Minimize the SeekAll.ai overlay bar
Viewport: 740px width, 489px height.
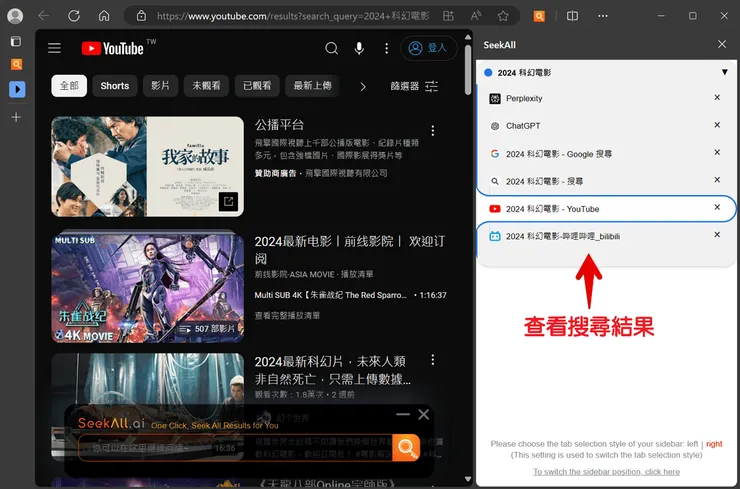[x=403, y=414]
